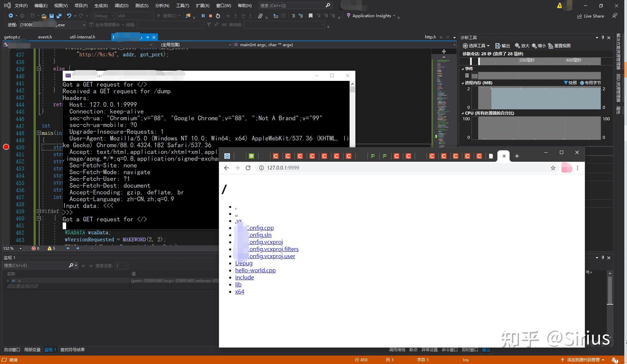Open the Debug directory link

244,263
